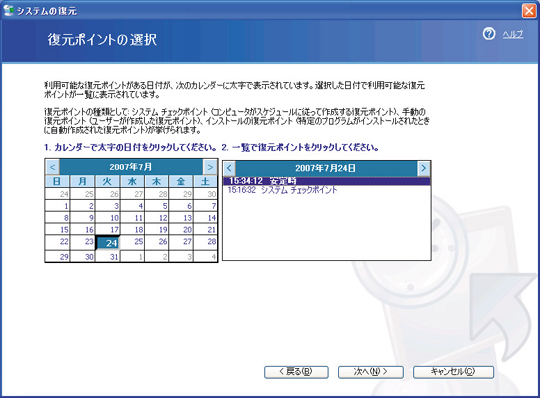Select July 28 in the calendar
The width and height of the screenshot is (540, 398).
205,242
